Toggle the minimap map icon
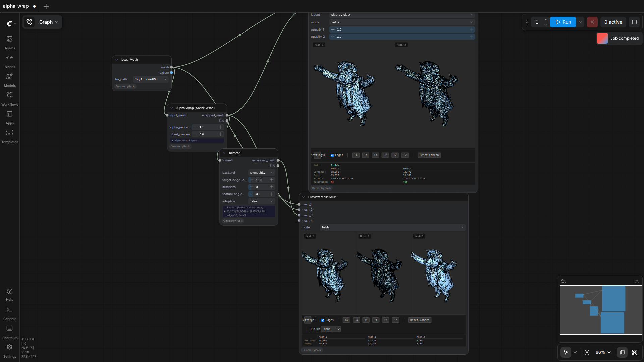This screenshot has height=362, width=644. point(622,352)
